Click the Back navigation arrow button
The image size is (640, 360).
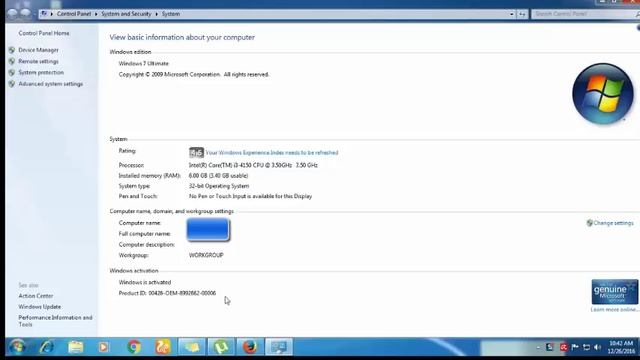pos(13,13)
